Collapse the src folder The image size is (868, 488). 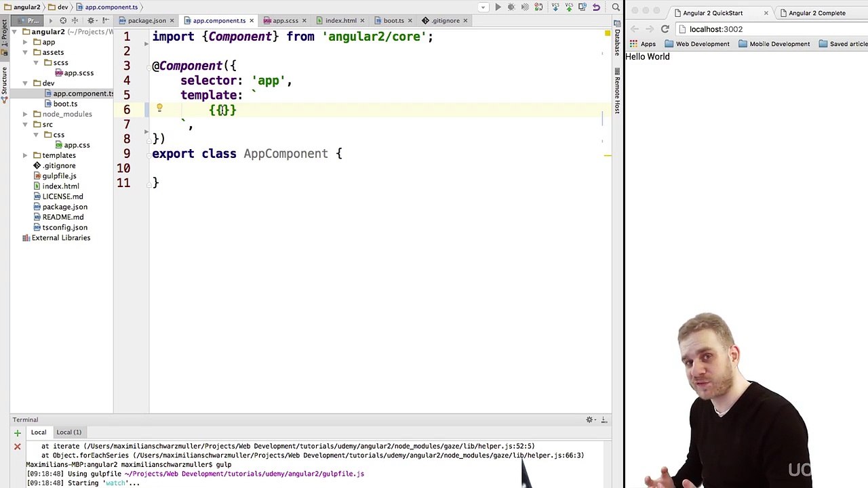point(26,125)
